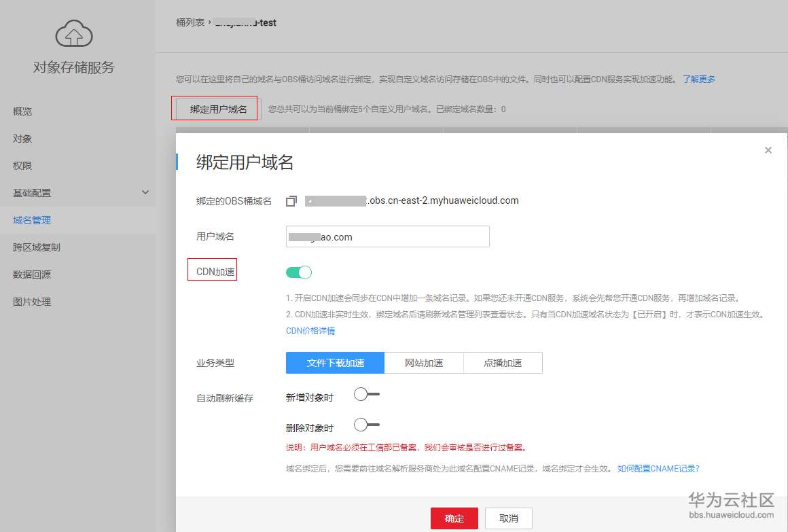Viewport: 788px width, 532px height.
Task: Switch to the 点播加速 tab
Action: click(503, 362)
